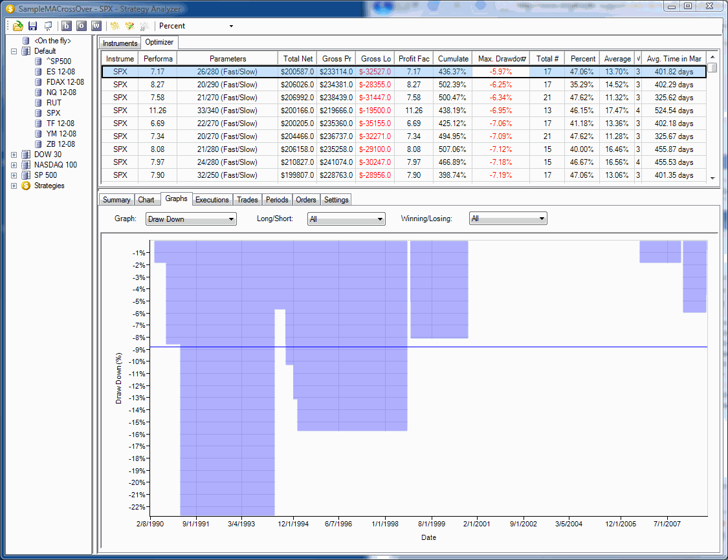728x560 pixels.
Task: Click the save floppy disk icon
Action: click(x=32, y=26)
